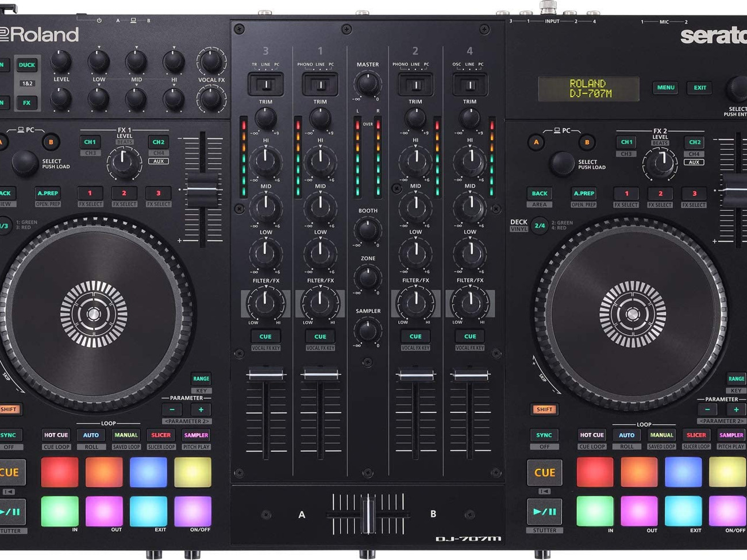Flip channel 4 OSC/LINE/PC selector switch
This screenshot has height=560, width=747.
coord(469,85)
